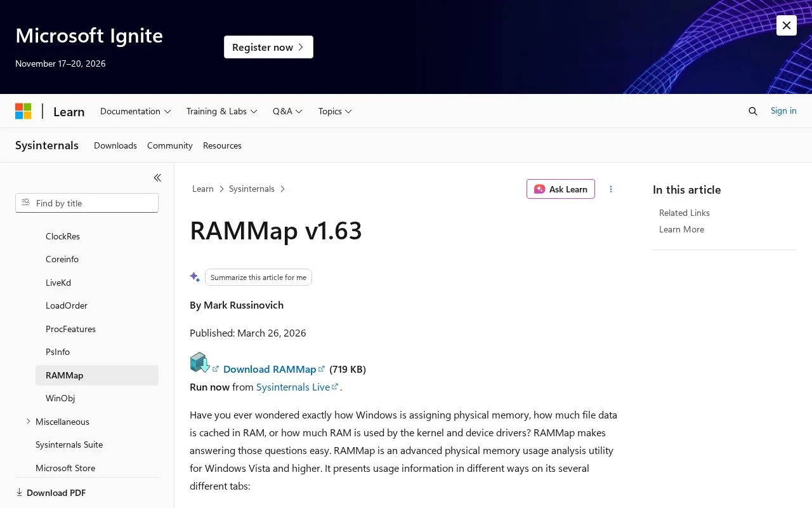Open the Training & Labs dropdown
The image size is (812, 508).
coord(222,111)
